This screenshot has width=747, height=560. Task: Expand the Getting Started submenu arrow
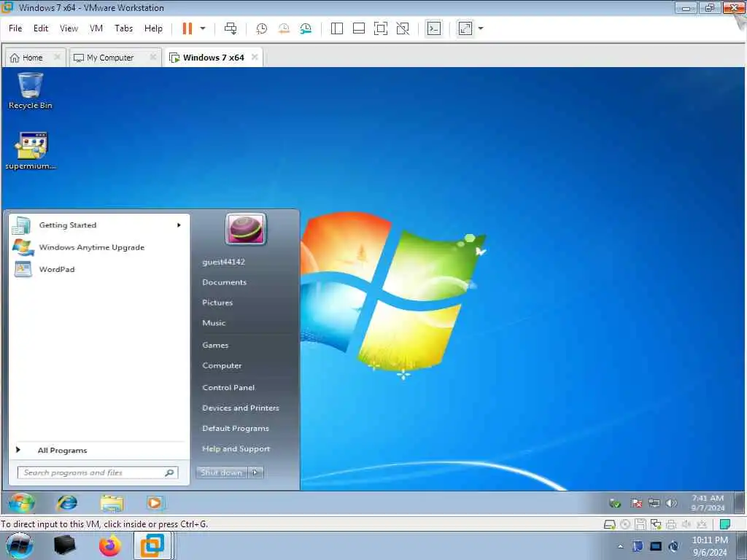click(x=179, y=225)
